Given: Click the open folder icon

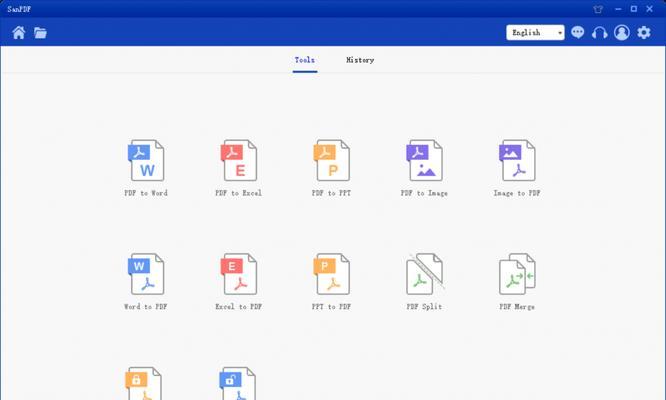Looking at the screenshot, I should click(x=40, y=33).
